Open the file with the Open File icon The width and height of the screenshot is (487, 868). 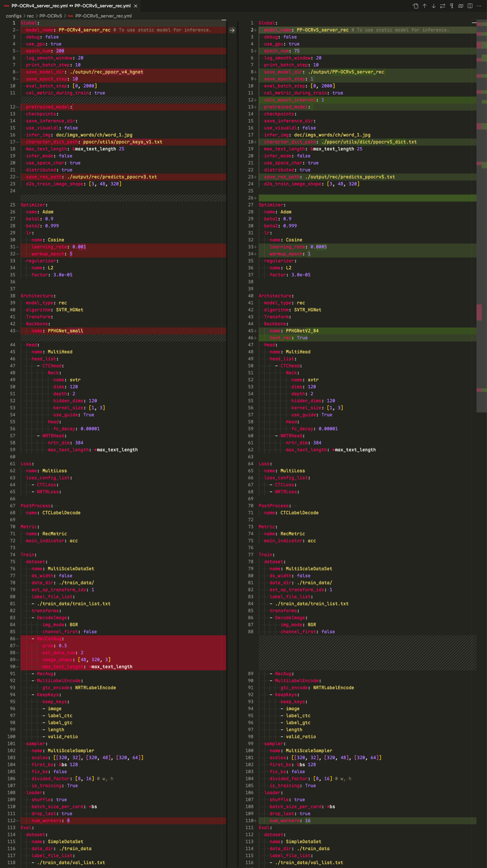(x=415, y=6)
